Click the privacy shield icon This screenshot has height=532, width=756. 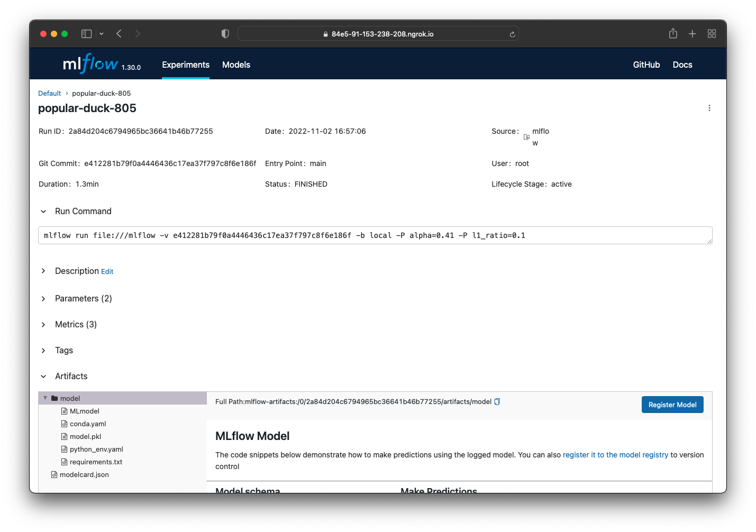point(225,34)
